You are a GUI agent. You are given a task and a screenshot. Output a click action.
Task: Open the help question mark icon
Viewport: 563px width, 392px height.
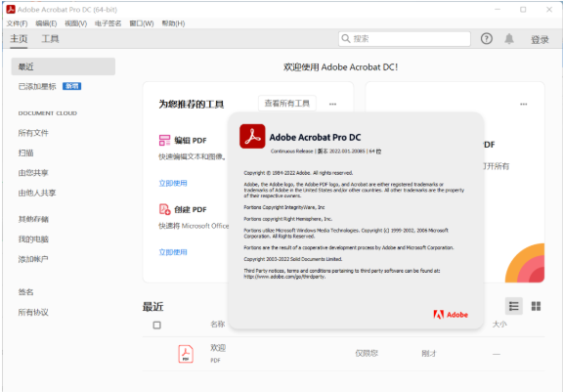click(x=487, y=38)
